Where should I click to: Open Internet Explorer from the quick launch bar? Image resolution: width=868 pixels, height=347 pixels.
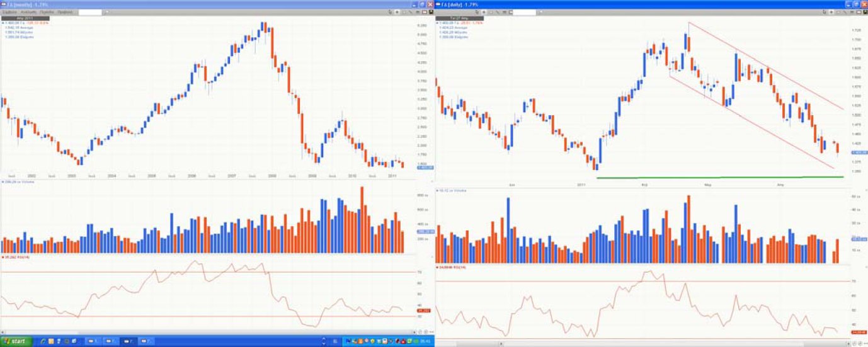click(43, 341)
